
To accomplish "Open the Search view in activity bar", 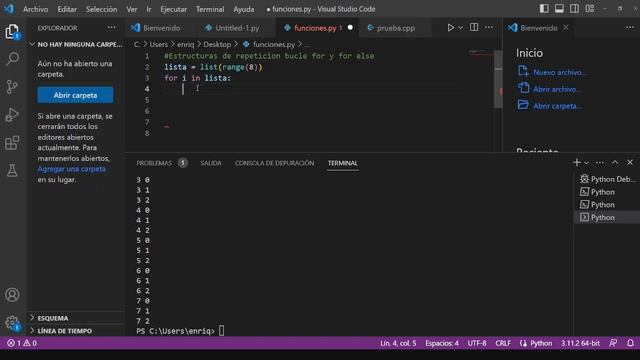I will pos(12,59).
